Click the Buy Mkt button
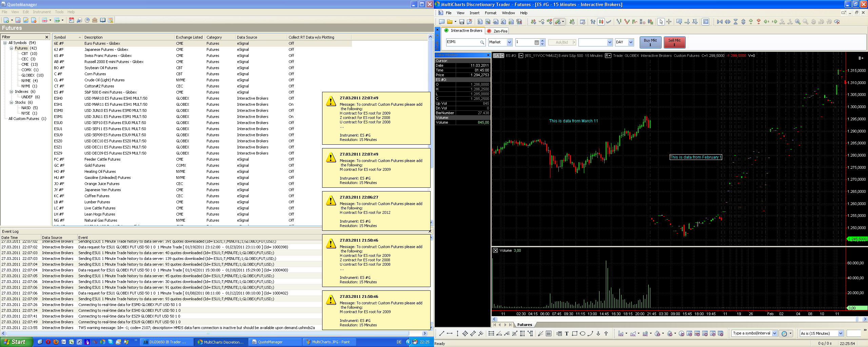Image resolution: width=868 pixels, height=347 pixels. click(650, 42)
